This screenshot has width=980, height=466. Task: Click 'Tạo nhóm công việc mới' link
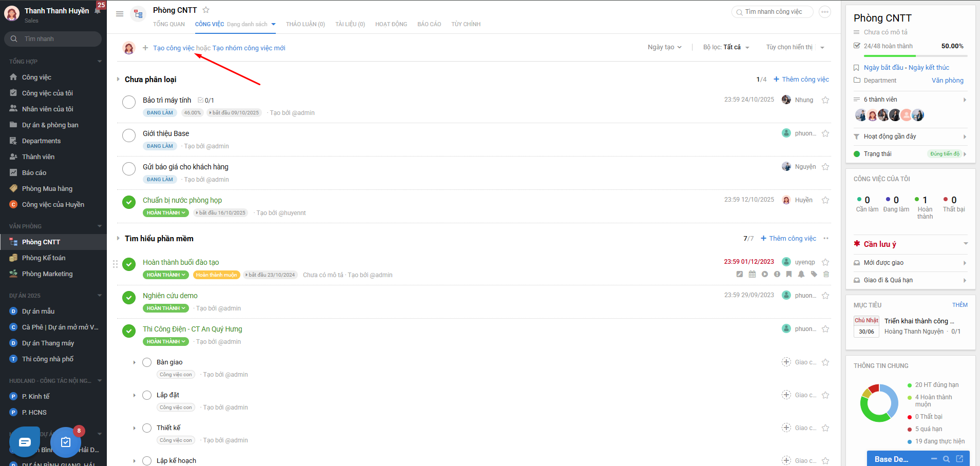(249, 48)
